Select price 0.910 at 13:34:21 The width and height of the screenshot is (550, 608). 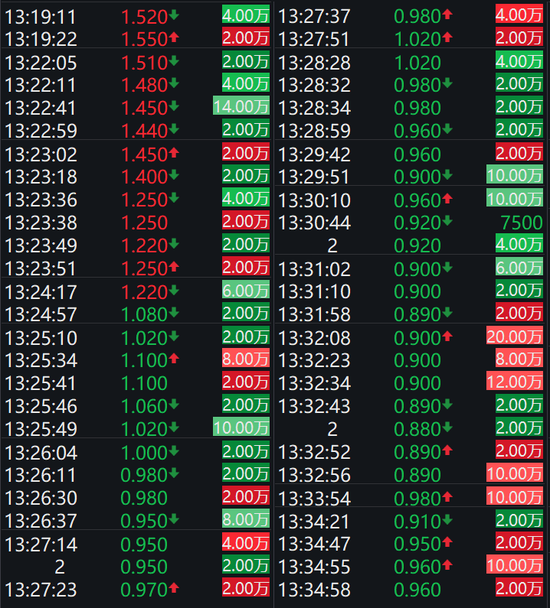(418, 521)
